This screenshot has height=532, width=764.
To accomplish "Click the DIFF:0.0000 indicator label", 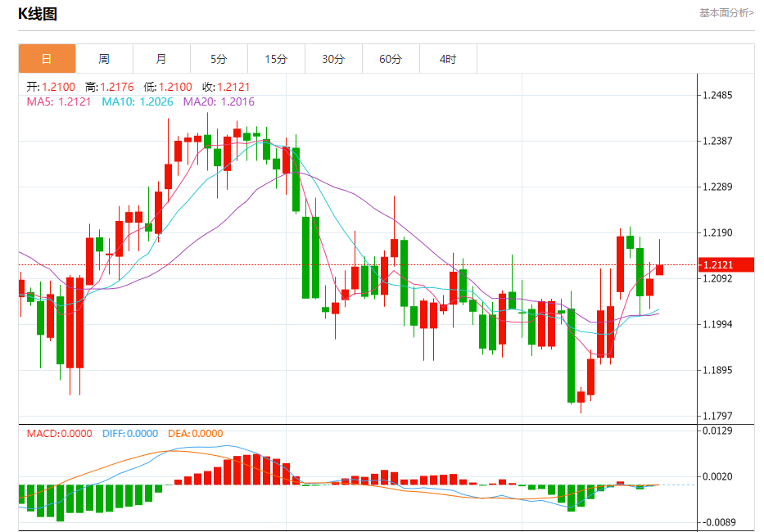I will pos(130,434).
